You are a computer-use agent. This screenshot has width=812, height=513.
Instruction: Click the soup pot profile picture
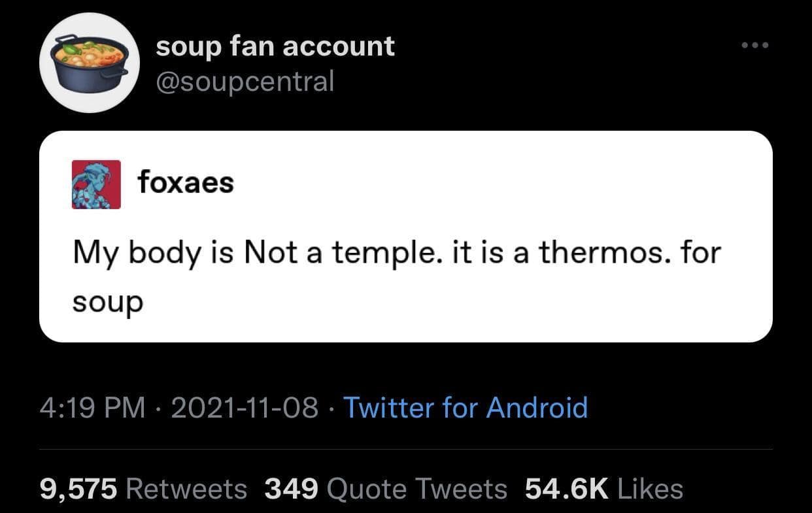pos(89,63)
